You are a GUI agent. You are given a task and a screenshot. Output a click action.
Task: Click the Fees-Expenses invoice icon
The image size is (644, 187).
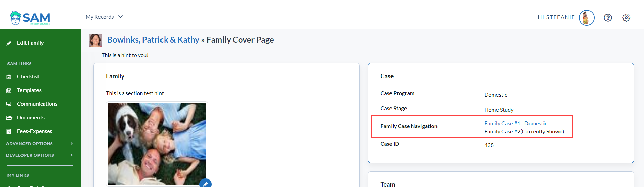(x=9, y=131)
